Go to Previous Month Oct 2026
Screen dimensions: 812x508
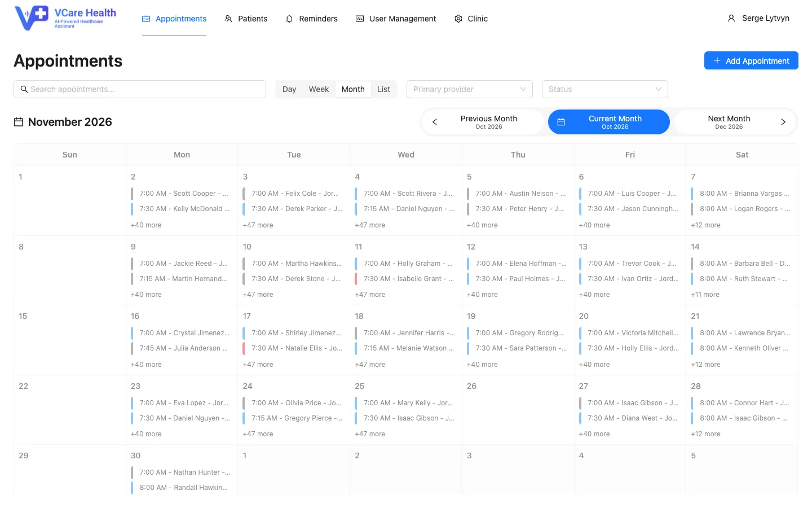(483, 122)
